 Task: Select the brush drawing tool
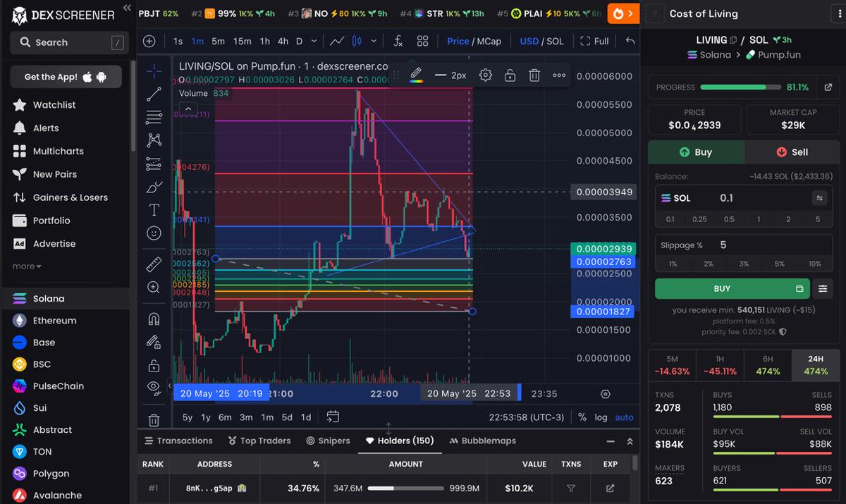(x=154, y=187)
